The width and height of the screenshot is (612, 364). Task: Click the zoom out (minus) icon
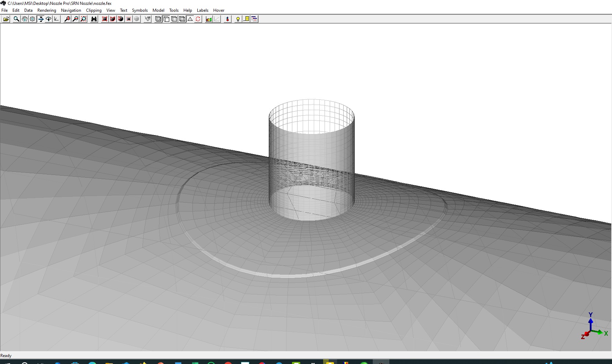[75, 19]
